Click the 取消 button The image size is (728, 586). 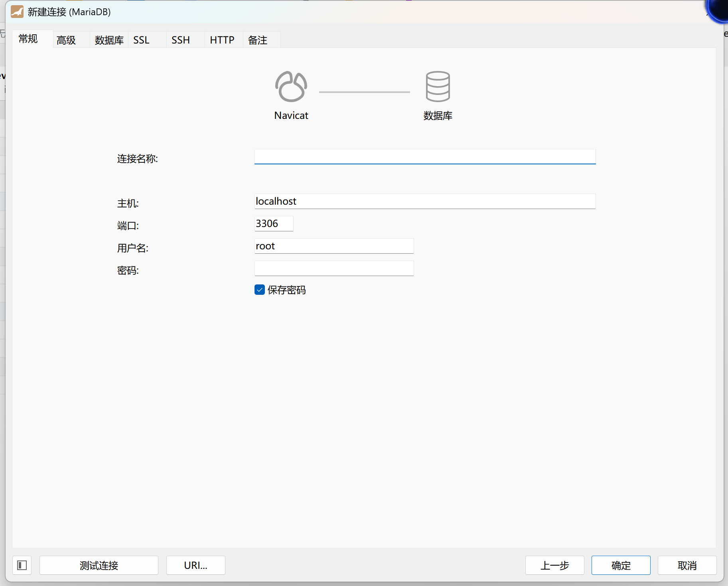pos(687,565)
